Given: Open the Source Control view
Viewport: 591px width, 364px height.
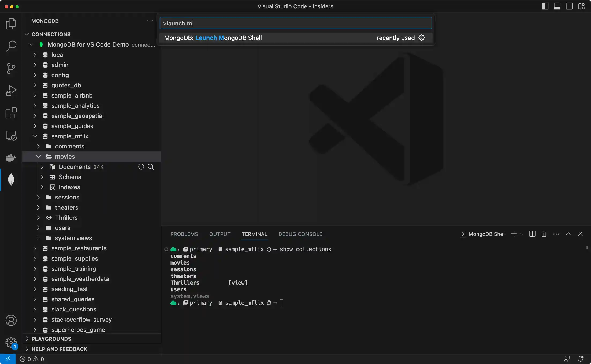Looking at the screenshot, I should [11, 68].
